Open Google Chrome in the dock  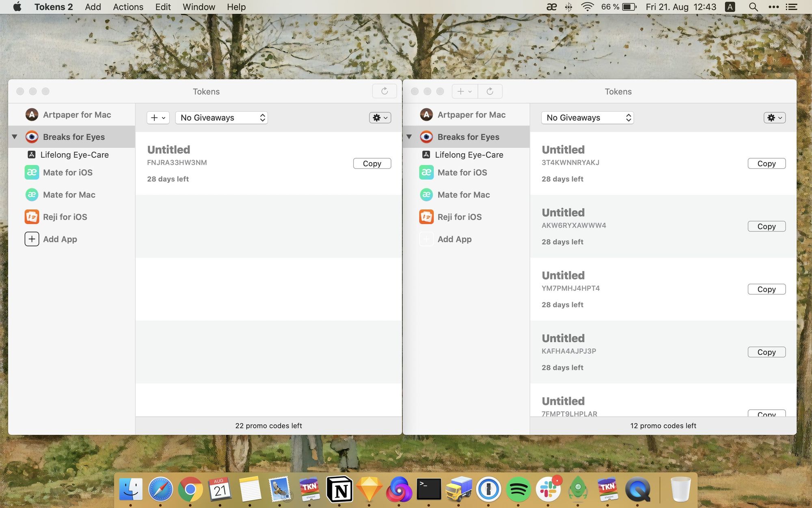(x=190, y=489)
